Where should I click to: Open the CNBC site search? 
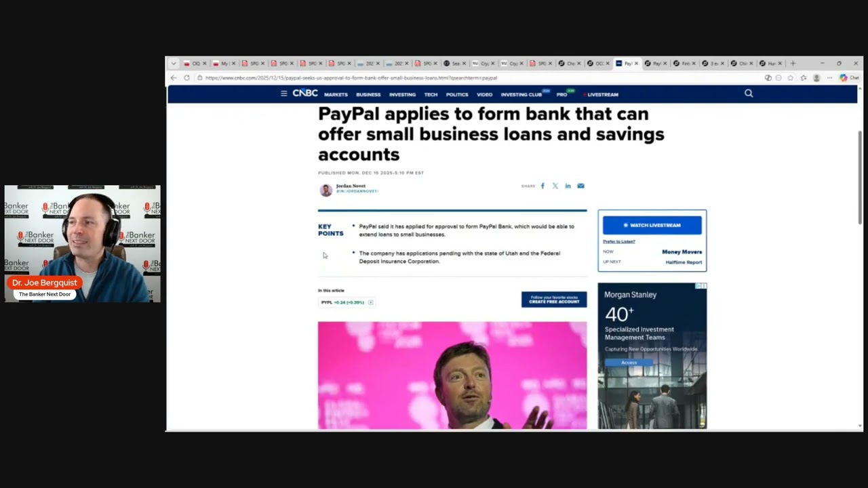pos(749,94)
